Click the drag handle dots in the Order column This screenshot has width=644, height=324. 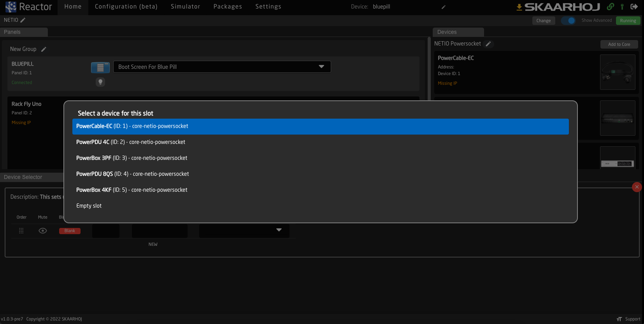pos(21,231)
